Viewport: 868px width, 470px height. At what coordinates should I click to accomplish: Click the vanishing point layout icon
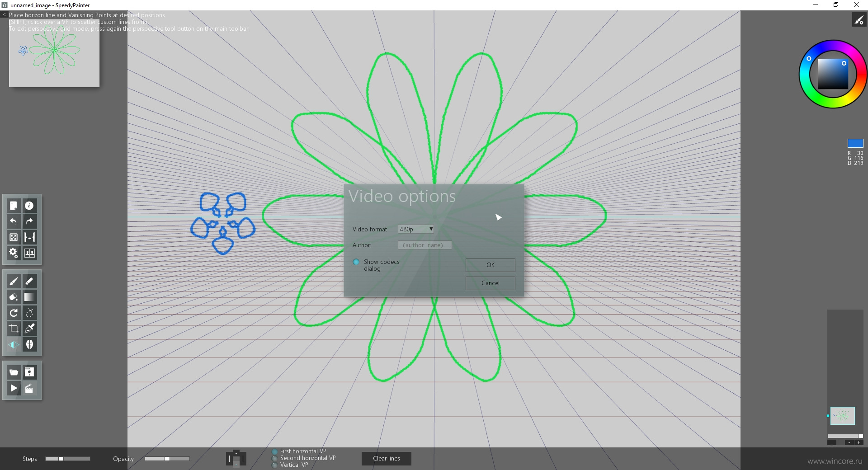(236, 458)
